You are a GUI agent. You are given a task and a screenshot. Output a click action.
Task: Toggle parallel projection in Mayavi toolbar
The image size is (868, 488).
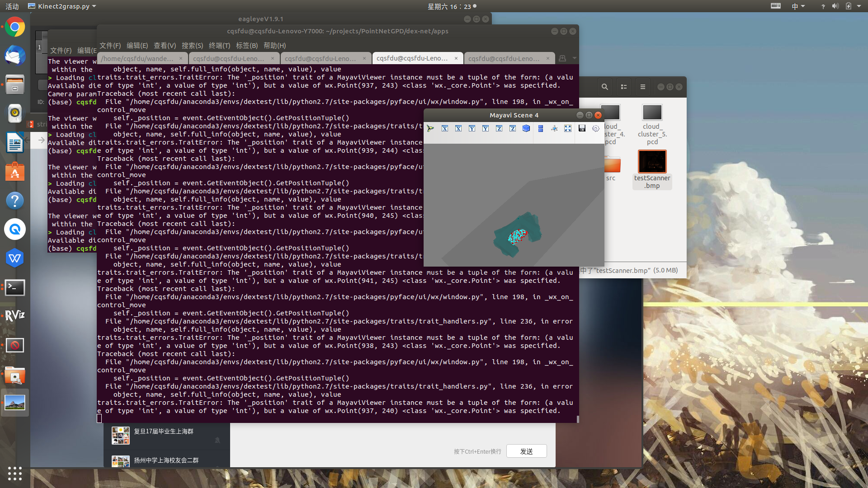point(541,128)
